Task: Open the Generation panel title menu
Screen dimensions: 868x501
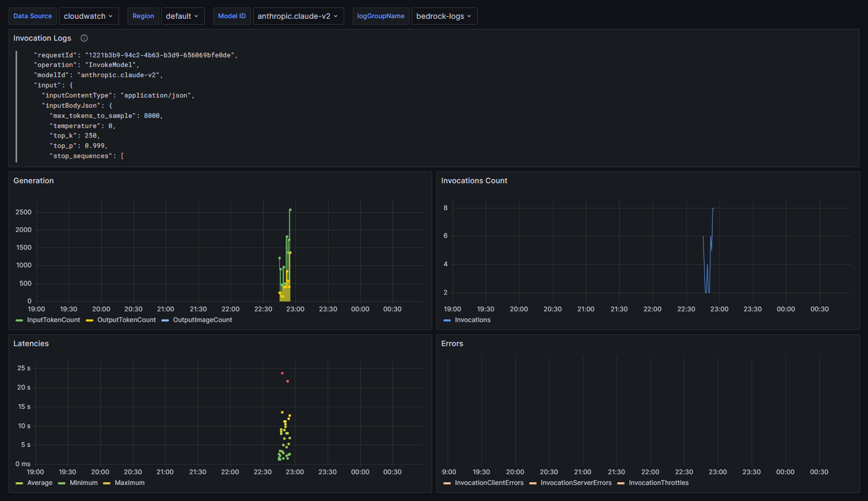Action: click(x=34, y=181)
